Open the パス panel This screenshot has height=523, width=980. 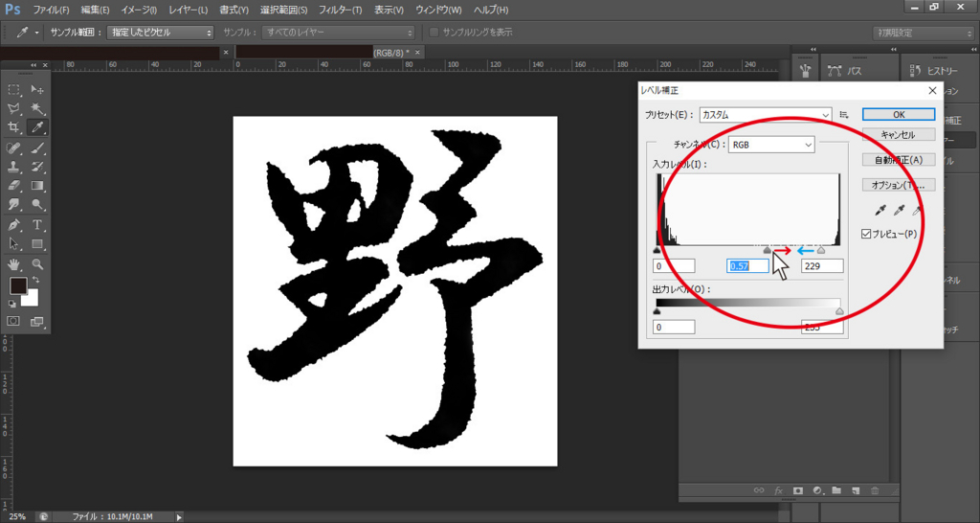click(x=845, y=71)
